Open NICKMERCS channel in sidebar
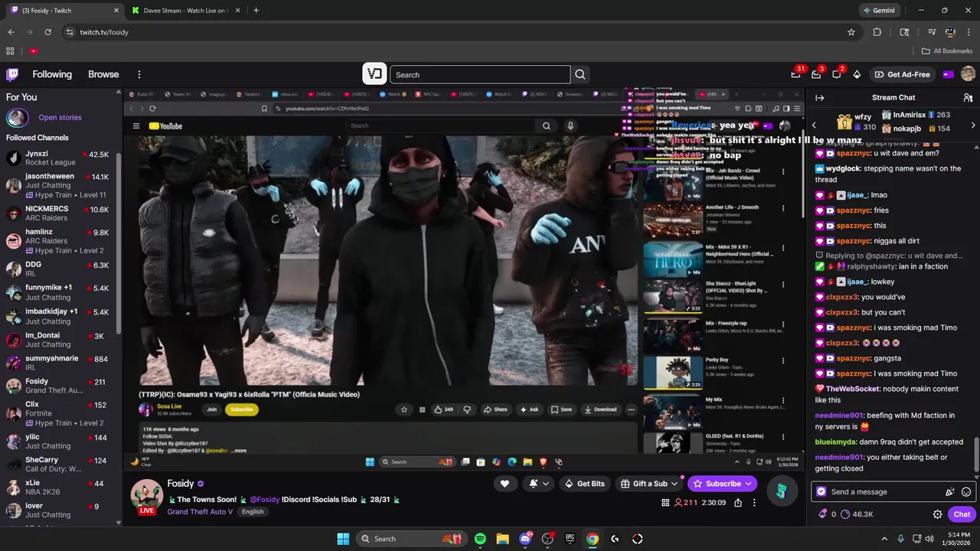 tap(60, 214)
